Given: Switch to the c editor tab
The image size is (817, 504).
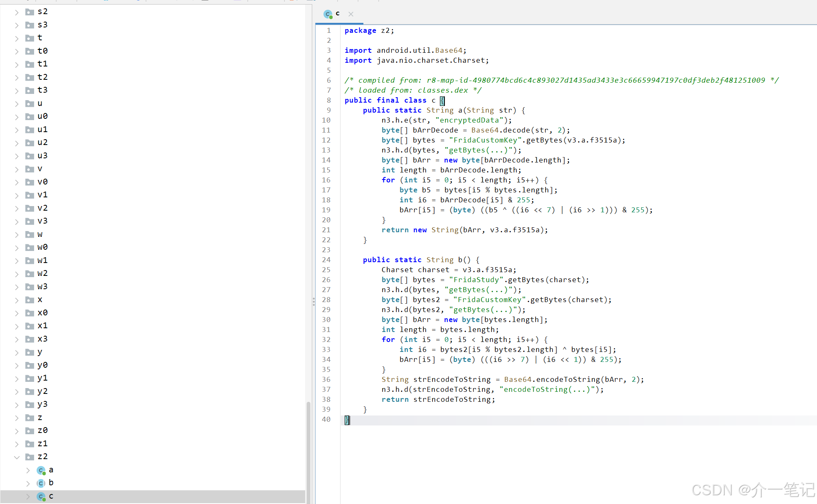Looking at the screenshot, I should point(337,14).
